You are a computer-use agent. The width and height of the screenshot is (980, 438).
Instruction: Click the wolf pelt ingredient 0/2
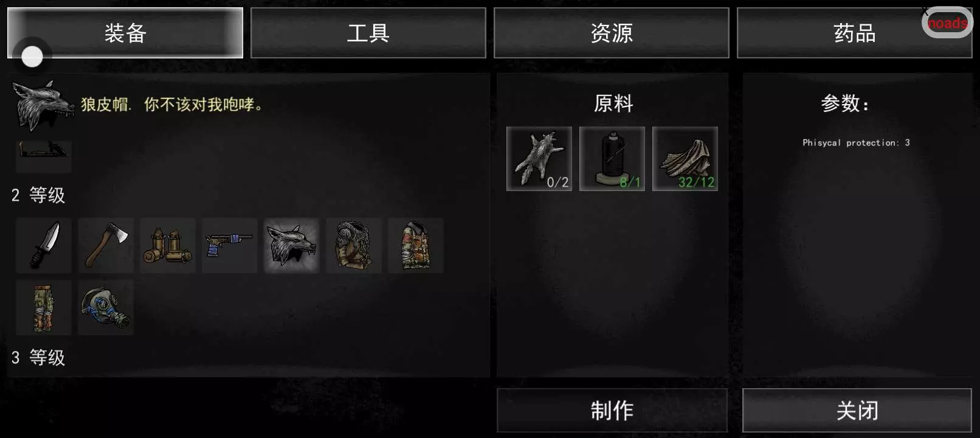(539, 159)
